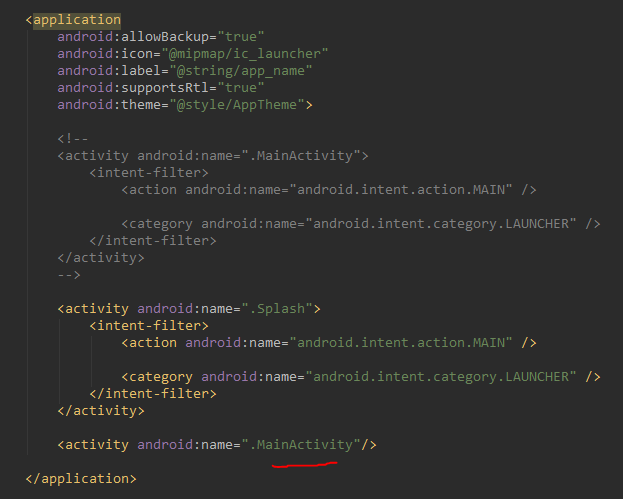Click the commented-out .MainActivity activity line
Screen dimensions: 623x499
click(x=213, y=156)
